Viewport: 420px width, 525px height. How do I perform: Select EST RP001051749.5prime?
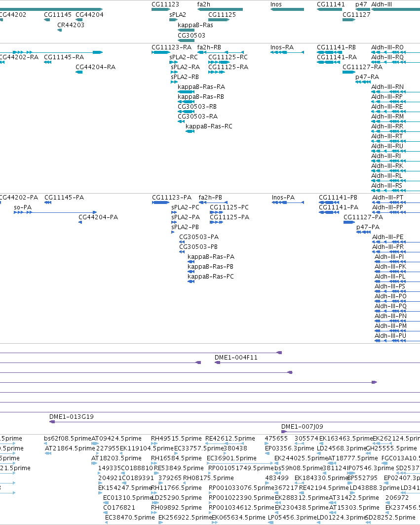pos(241,468)
